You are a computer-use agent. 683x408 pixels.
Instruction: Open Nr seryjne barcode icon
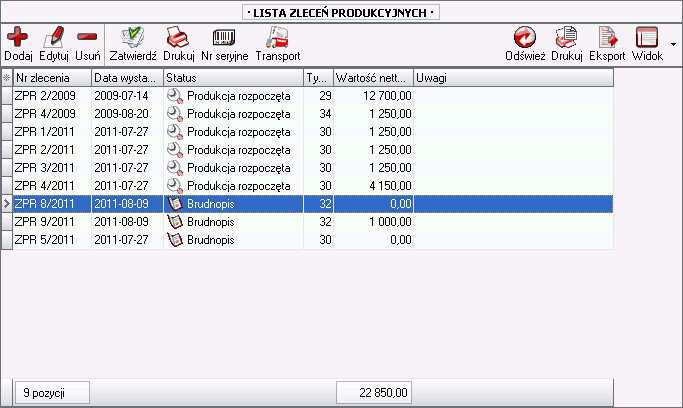click(224, 37)
